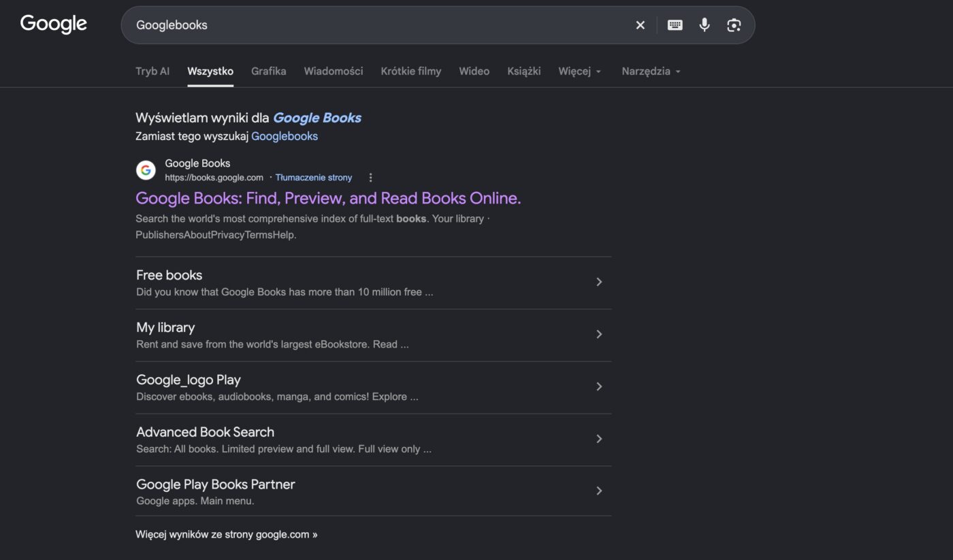This screenshot has width=953, height=560.
Task: Click the text 'Google apps. Main menu.'
Action: coord(195,501)
